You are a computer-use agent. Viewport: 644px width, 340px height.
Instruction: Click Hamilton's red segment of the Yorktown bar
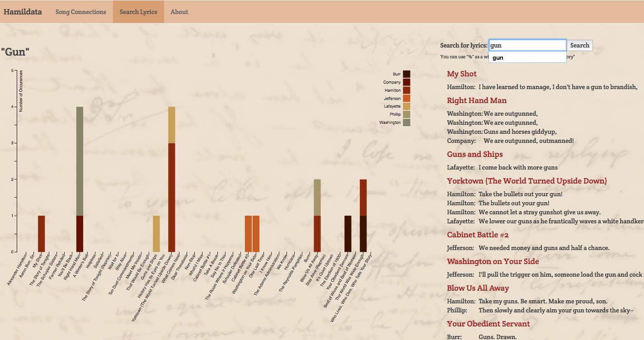pos(172,198)
